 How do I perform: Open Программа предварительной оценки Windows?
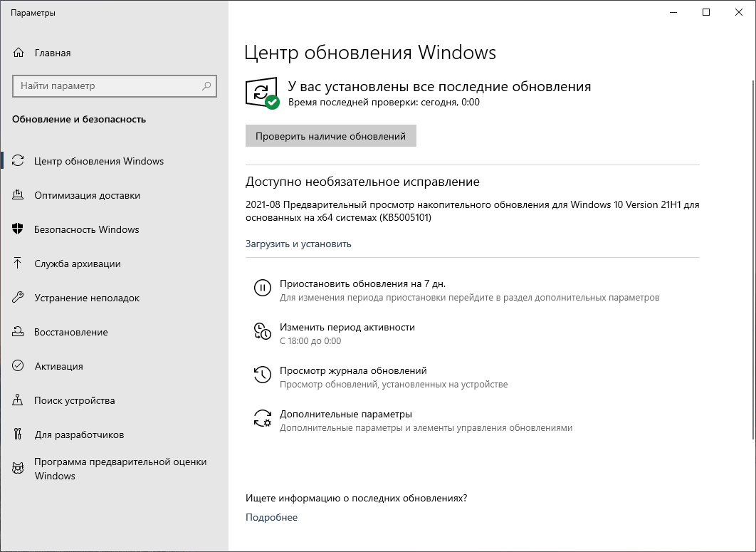coord(120,468)
